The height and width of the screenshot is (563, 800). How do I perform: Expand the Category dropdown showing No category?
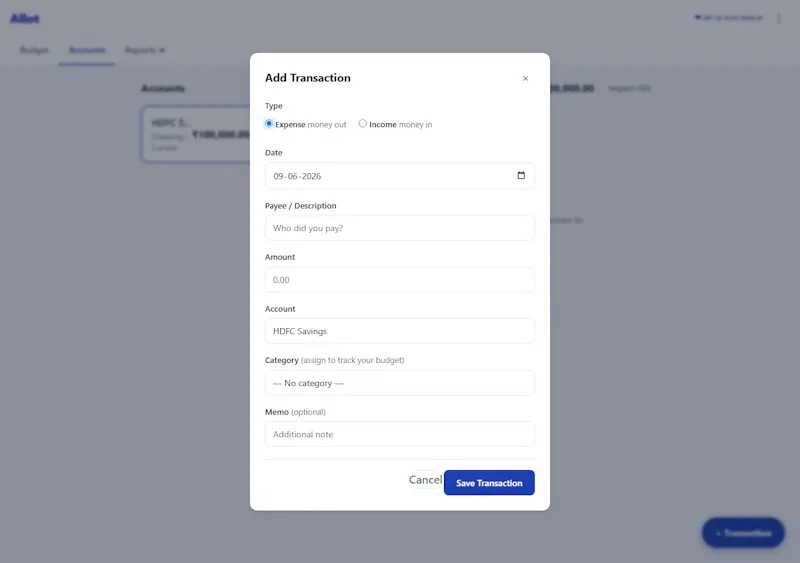(x=399, y=383)
